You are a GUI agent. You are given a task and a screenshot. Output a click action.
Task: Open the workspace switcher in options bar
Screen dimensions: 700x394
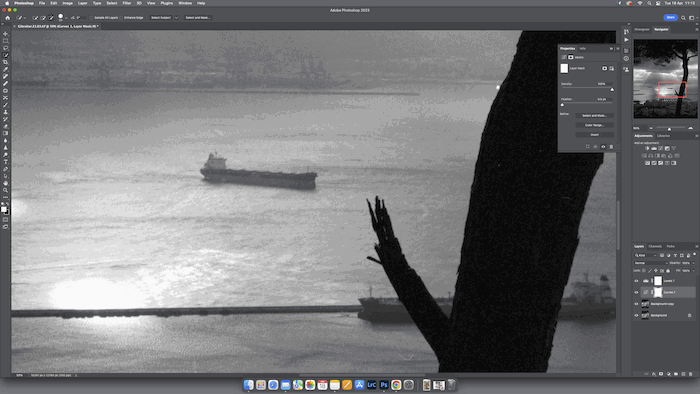692,18
